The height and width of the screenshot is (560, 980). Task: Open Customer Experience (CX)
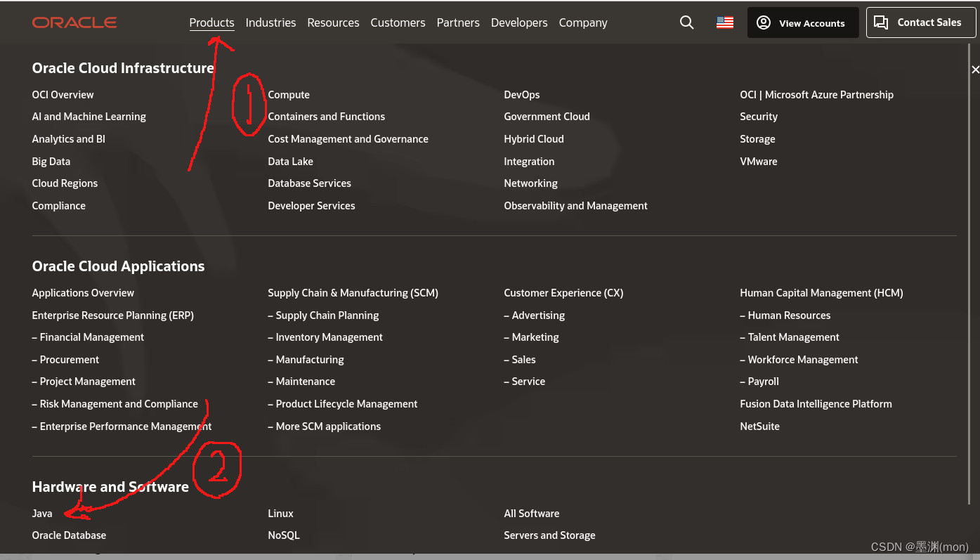(x=564, y=293)
